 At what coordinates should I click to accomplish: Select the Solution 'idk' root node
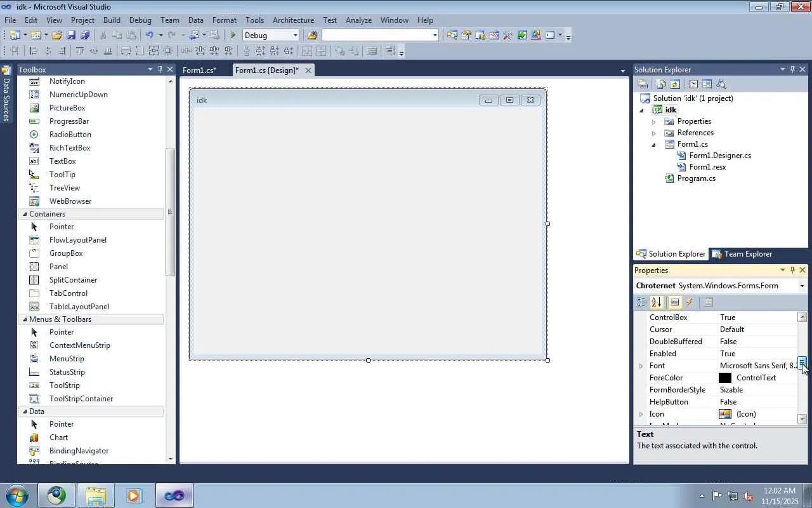(x=693, y=98)
